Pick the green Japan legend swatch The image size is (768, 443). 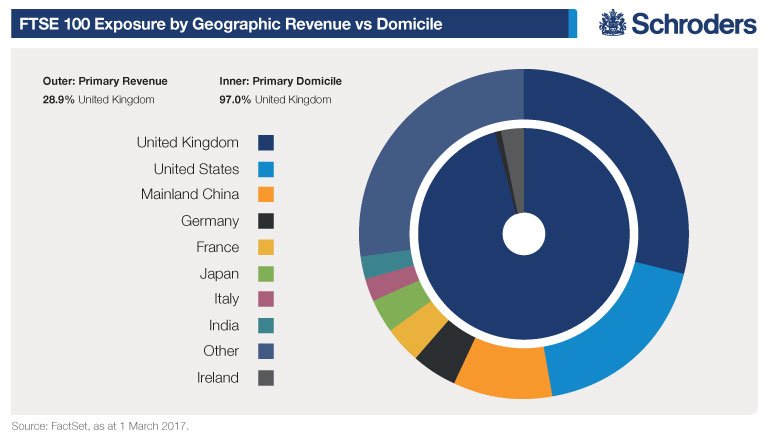pyautogui.click(x=265, y=273)
